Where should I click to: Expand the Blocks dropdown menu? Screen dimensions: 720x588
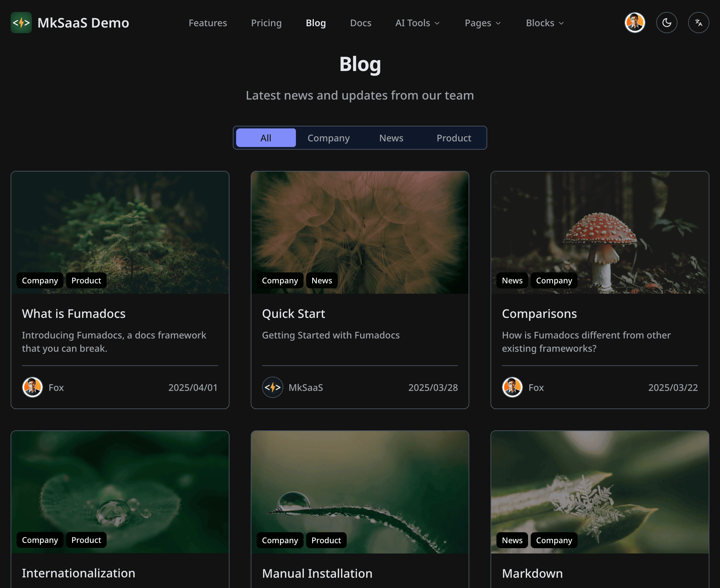point(544,23)
